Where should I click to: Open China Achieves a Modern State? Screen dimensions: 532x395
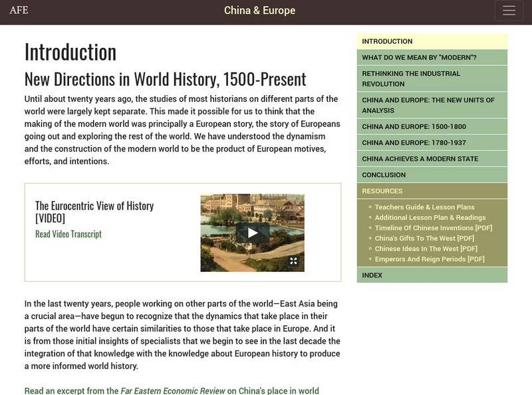[x=432, y=159]
